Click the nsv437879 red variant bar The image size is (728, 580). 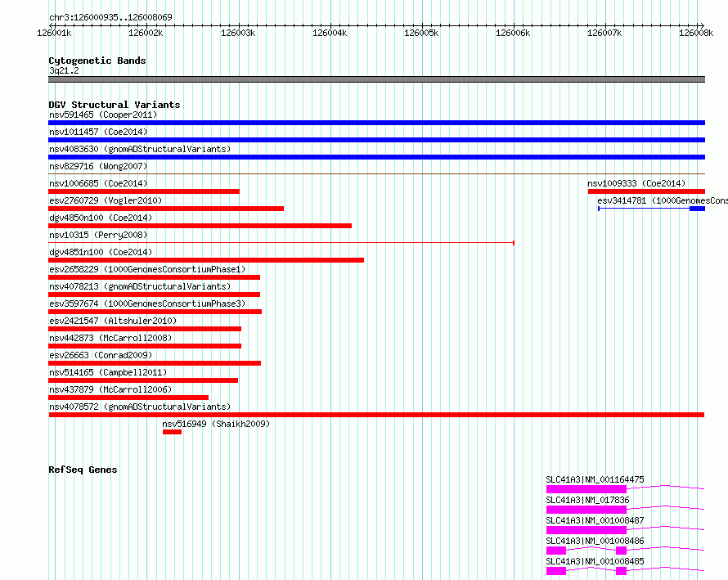click(x=128, y=398)
